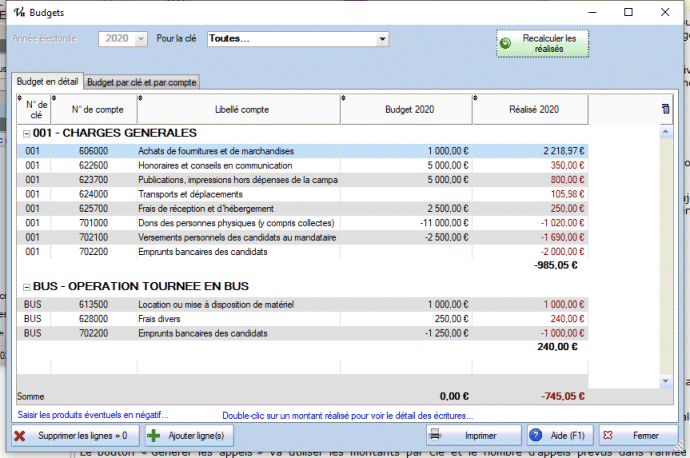The width and height of the screenshot is (690, 458).
Task: Select the Budget en détail tab
Action: coord(47,81)
